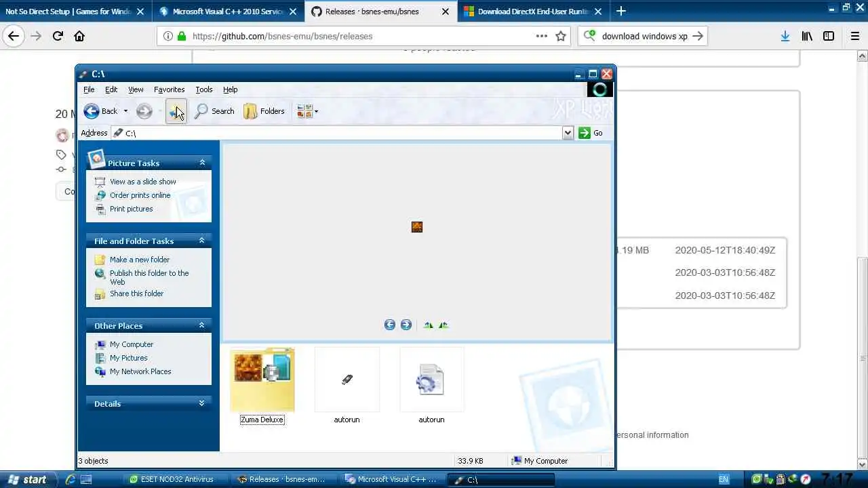
Task: Rotate image counterclockwise in filmstrip
Action: [x=443, y=325]
